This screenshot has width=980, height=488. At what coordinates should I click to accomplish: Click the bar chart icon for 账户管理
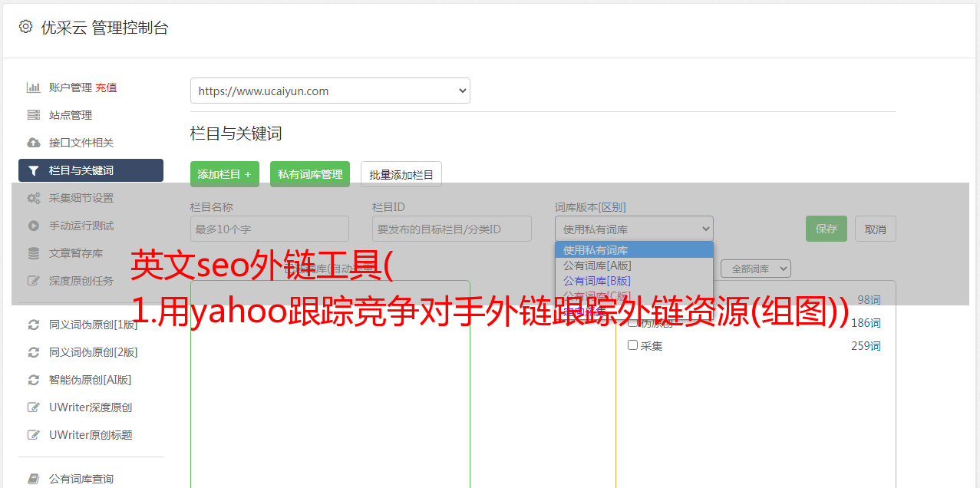click(x=34, y=87)
